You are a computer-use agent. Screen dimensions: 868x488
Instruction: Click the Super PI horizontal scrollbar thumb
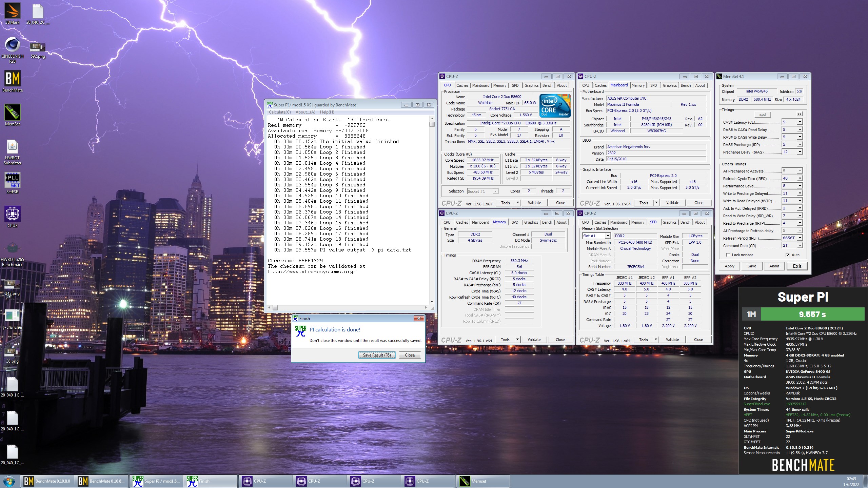point(275,308)
